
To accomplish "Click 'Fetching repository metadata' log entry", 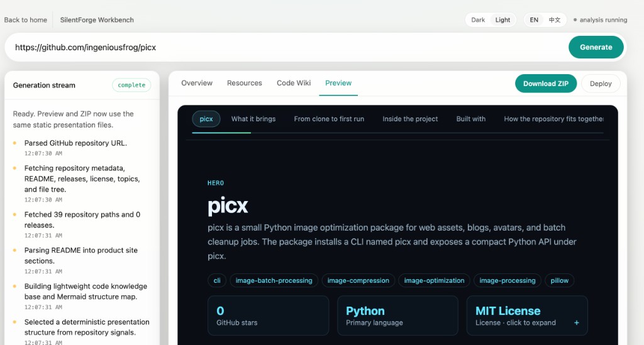I will tap(82, 179).
